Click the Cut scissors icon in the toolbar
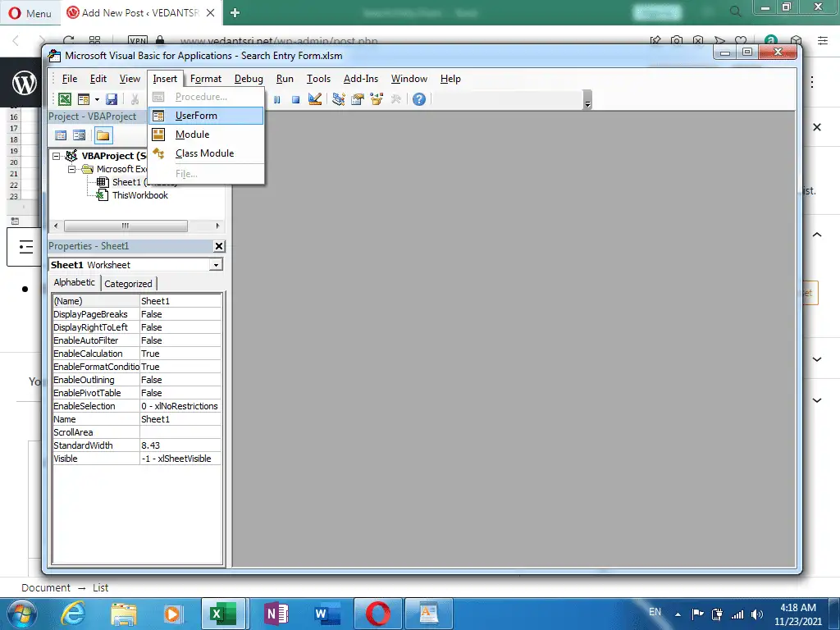840x630 pixels. click(x=135, y=99)
